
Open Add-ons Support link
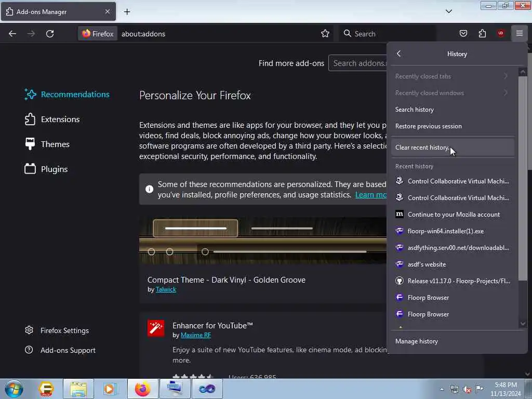coord(60,350)
